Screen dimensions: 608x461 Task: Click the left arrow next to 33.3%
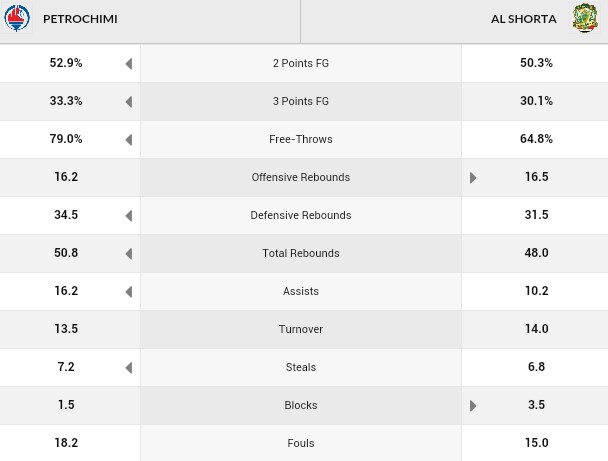129,102
